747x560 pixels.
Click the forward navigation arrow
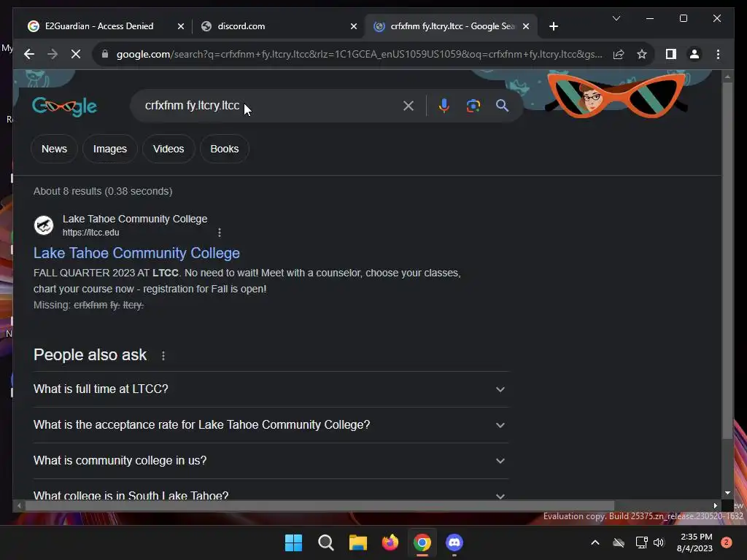tap(53, 54)
